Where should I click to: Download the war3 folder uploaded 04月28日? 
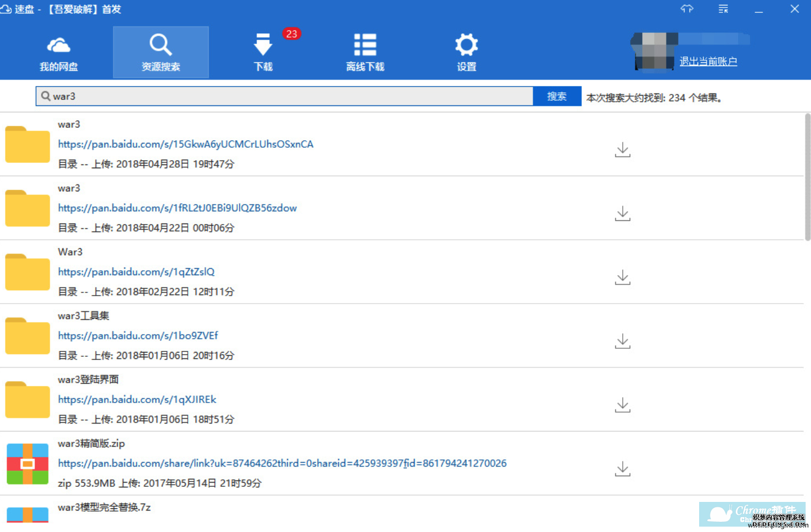pos(623,150)
